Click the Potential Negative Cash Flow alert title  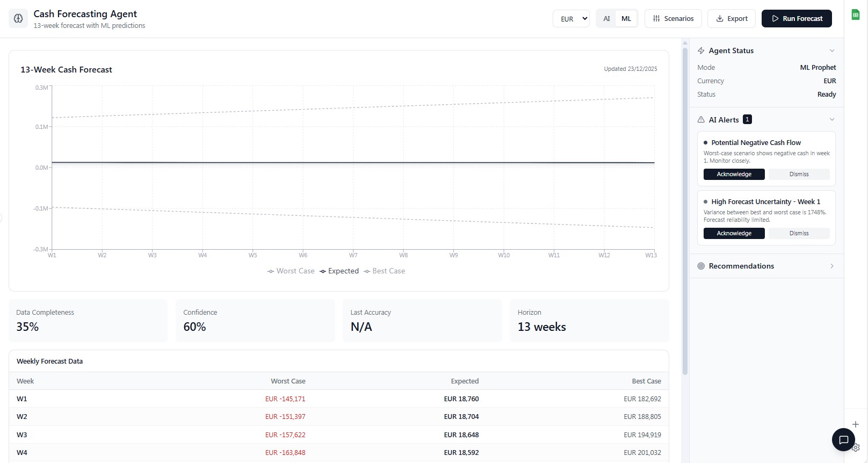coord(756,142)
